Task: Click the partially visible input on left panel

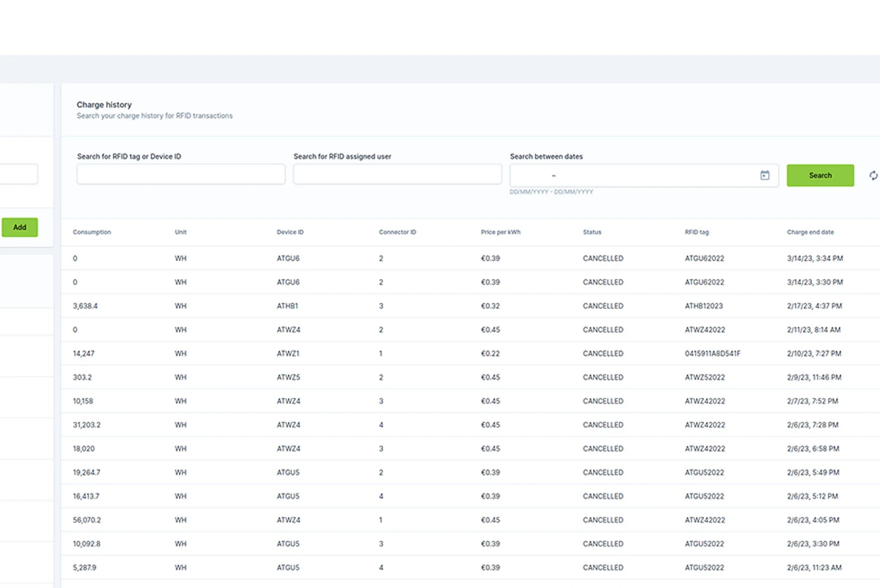Action: point(19,174)
